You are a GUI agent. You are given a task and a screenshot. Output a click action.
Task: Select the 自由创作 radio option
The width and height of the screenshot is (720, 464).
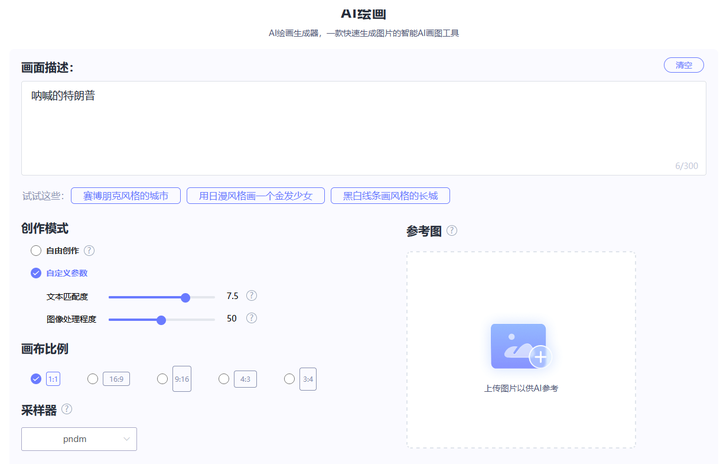tap(36, 250)
